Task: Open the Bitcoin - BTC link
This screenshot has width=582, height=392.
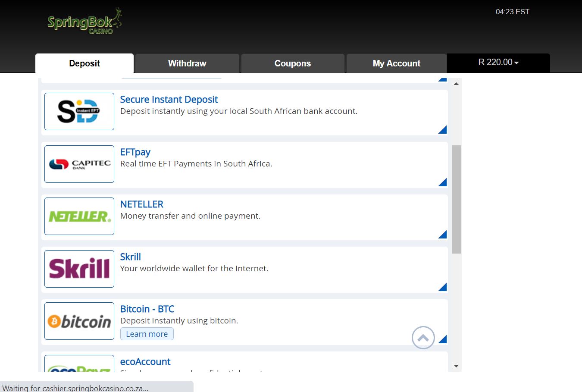Action: point(147,309)
